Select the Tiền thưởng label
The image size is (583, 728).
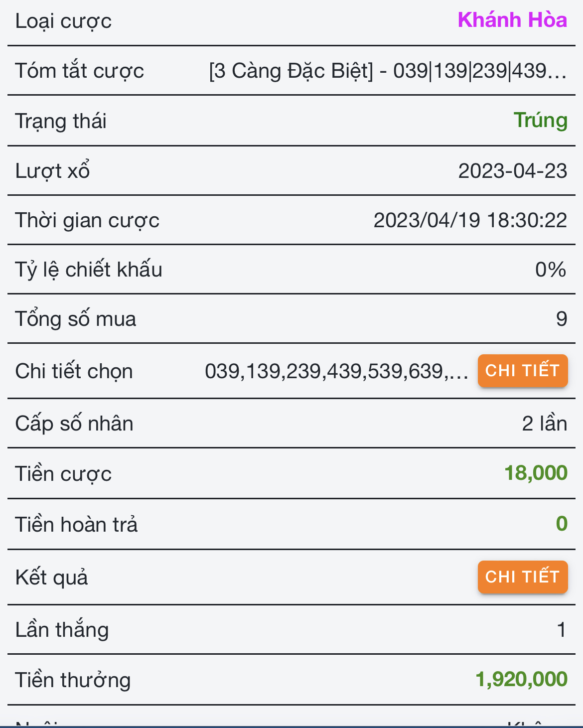click(x=73, y=680)
